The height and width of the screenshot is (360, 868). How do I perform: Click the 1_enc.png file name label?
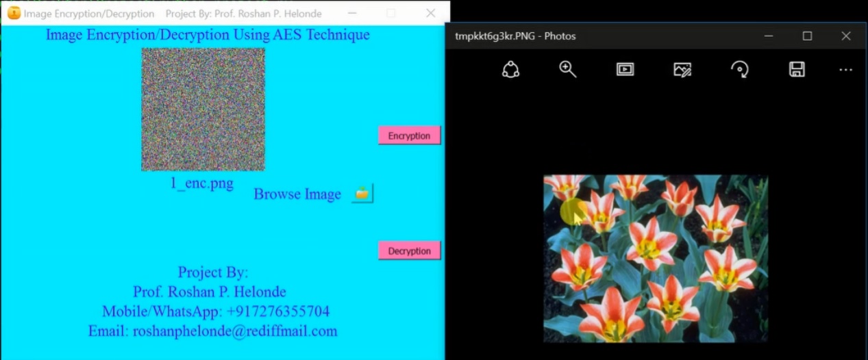(x=202, y=183)
